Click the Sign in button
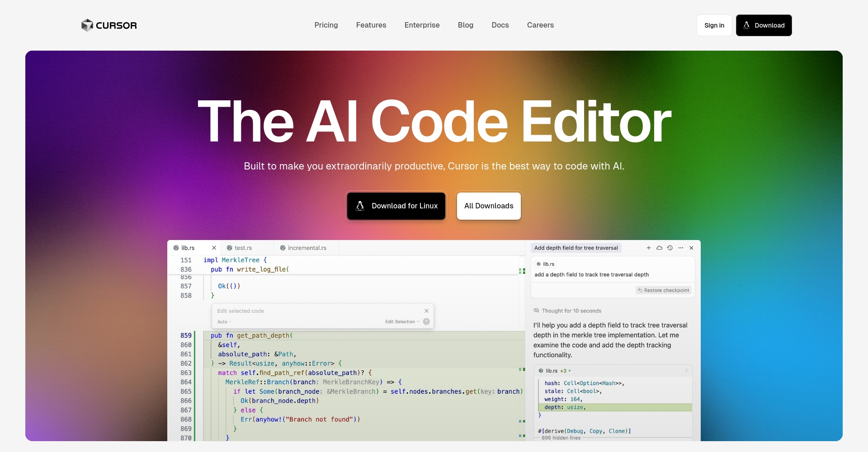The image size is (868, 452). (714, 25)
